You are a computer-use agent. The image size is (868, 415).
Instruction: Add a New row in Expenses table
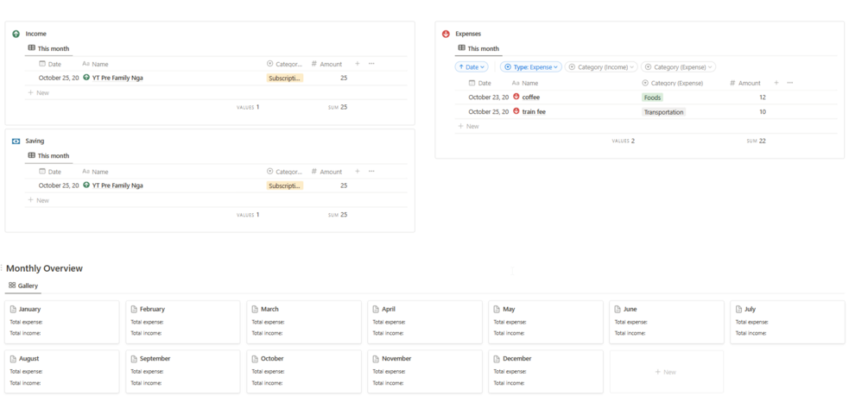pos(468,126)
